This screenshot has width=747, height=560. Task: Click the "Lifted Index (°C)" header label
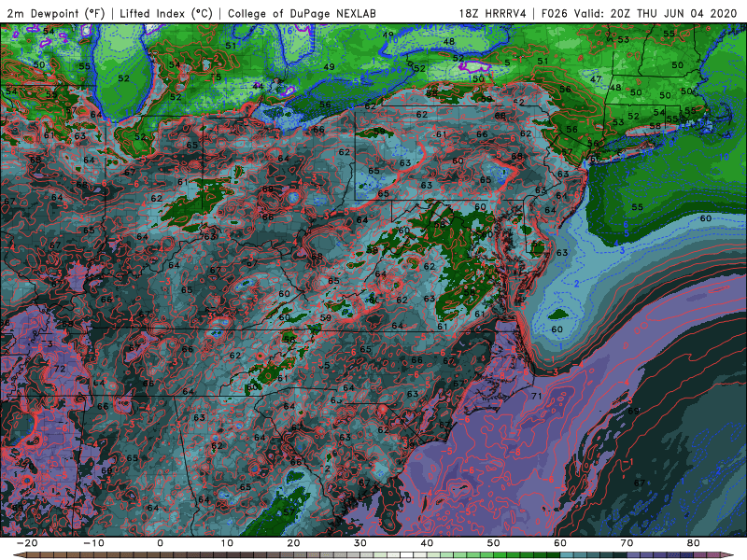tap(166, 13)
